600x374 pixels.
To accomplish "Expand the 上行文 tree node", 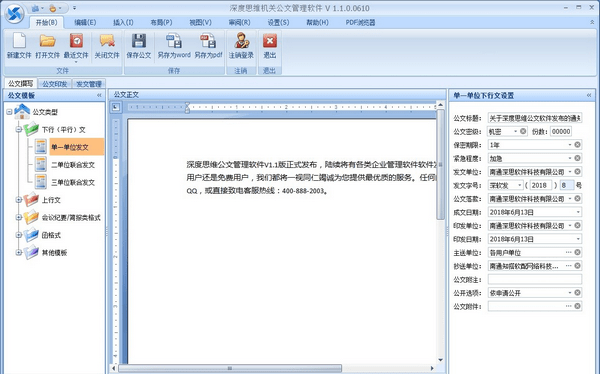I will pos(18,200).
